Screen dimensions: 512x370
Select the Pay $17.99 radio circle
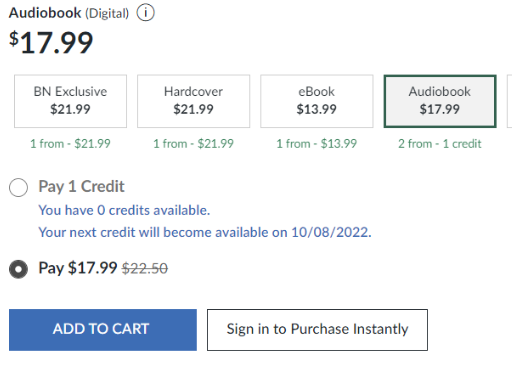(x=18, y=269)
